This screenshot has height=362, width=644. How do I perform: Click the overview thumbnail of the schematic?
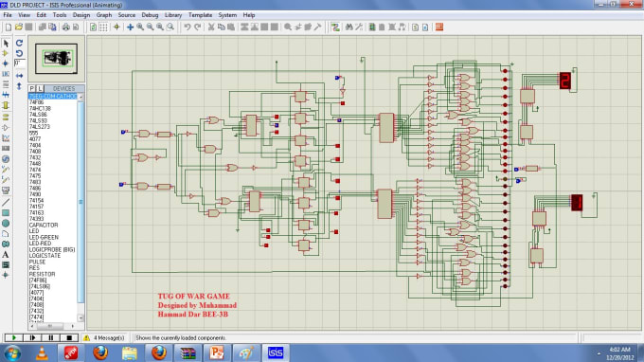[56, 59]
